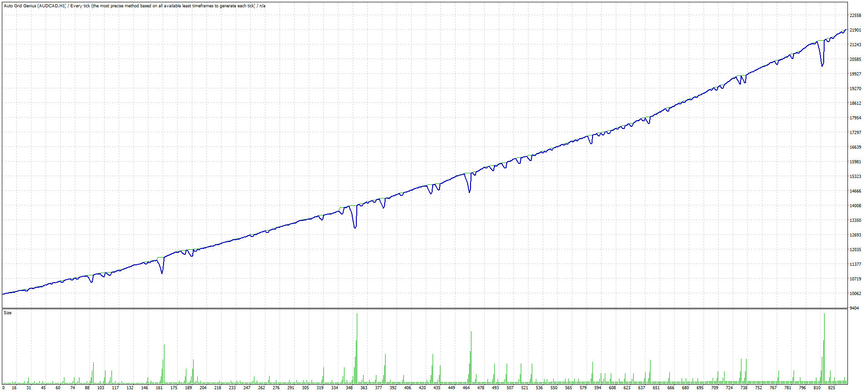The height and width of the screenshot is (392, 868).
Task: Click trade number 161 on the horizontal axis
Action: point(159,388)
